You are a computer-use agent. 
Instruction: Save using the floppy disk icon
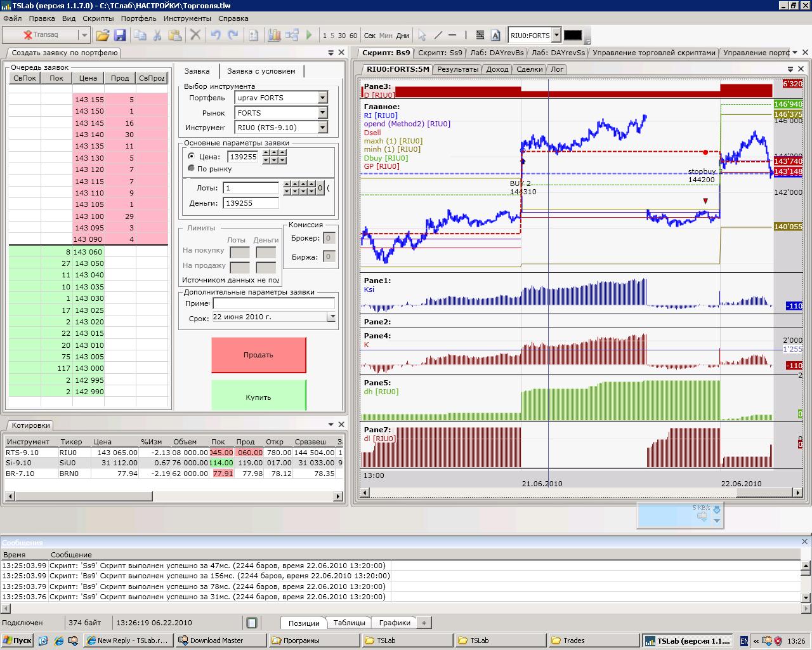click(x=120, y=36)
